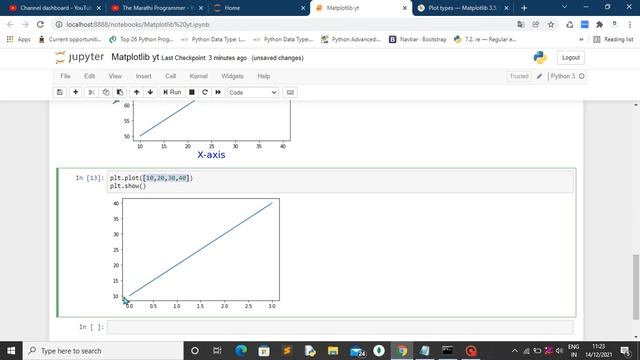Image resolution: width=640 pixels, height=360 pixels.
Task: Open Python Advanced bookmark
Action: pyautogui.click(x=351, y=39)
